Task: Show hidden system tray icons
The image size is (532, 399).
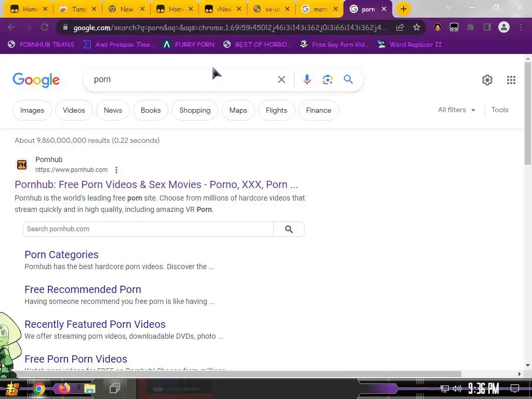Action: [432, 389]
